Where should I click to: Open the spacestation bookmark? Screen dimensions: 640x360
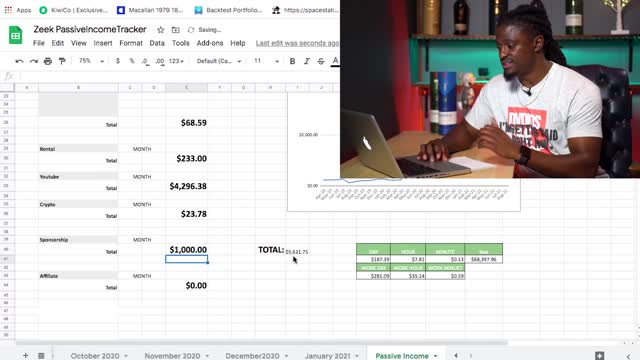306,10
